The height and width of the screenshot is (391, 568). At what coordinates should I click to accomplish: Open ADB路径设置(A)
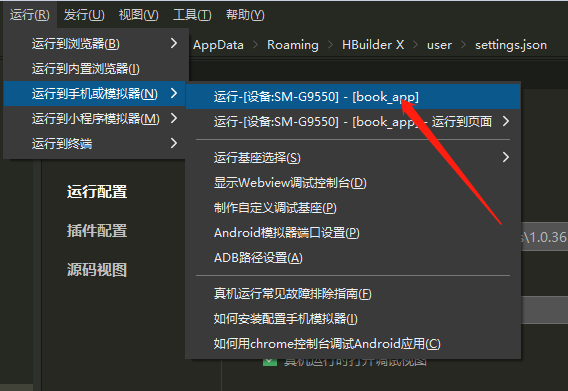point(353,258)
